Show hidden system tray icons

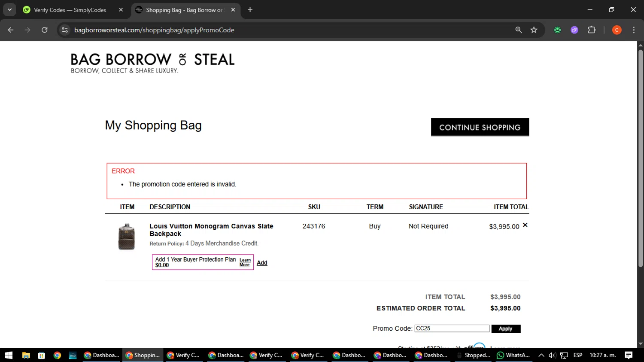click(541, 355)
